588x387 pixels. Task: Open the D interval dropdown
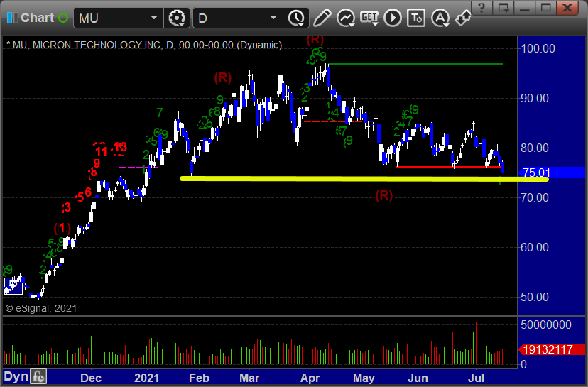[273, 18]
